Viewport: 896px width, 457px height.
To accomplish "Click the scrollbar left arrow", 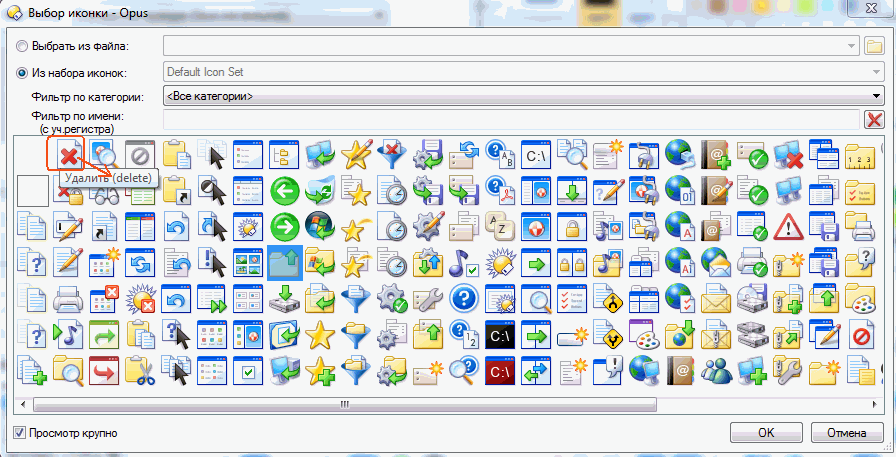I will pyautogui.click(x=23, y=404).
